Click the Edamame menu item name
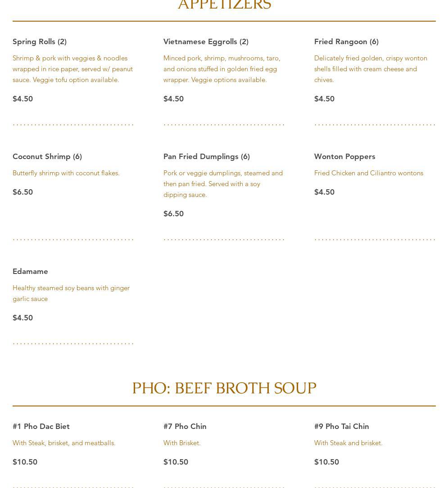448x488 pixels. coord(30,271)
